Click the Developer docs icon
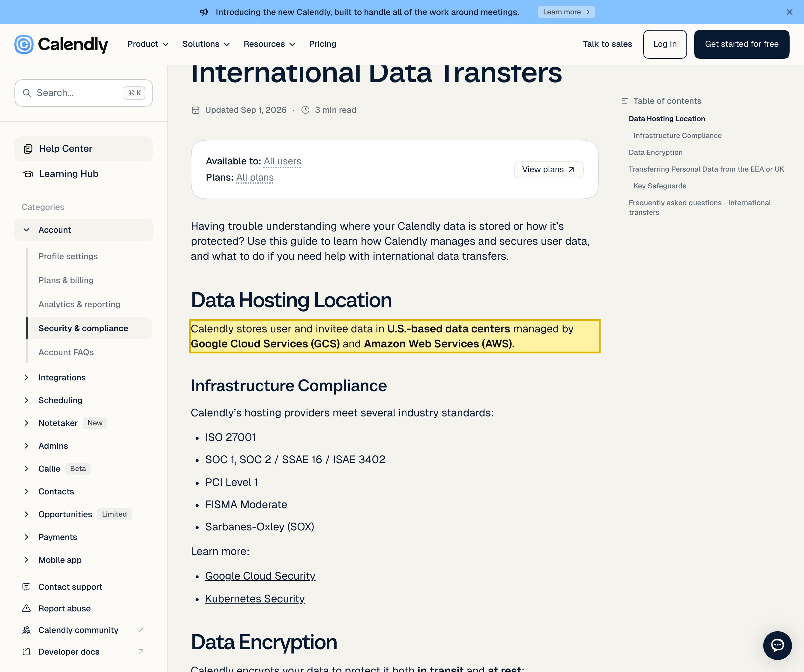The image size is (804, 672). point(26,651)
